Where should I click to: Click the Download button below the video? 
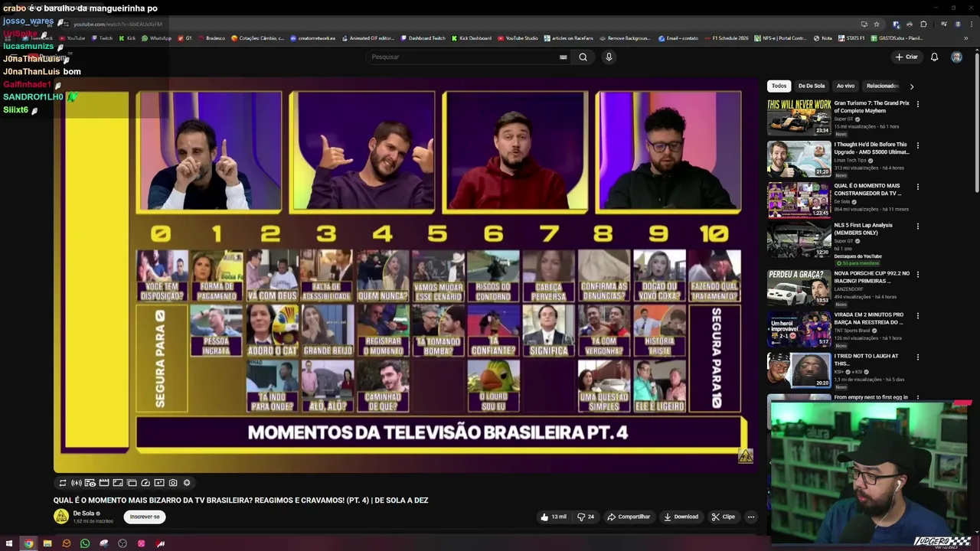[681, 517]
